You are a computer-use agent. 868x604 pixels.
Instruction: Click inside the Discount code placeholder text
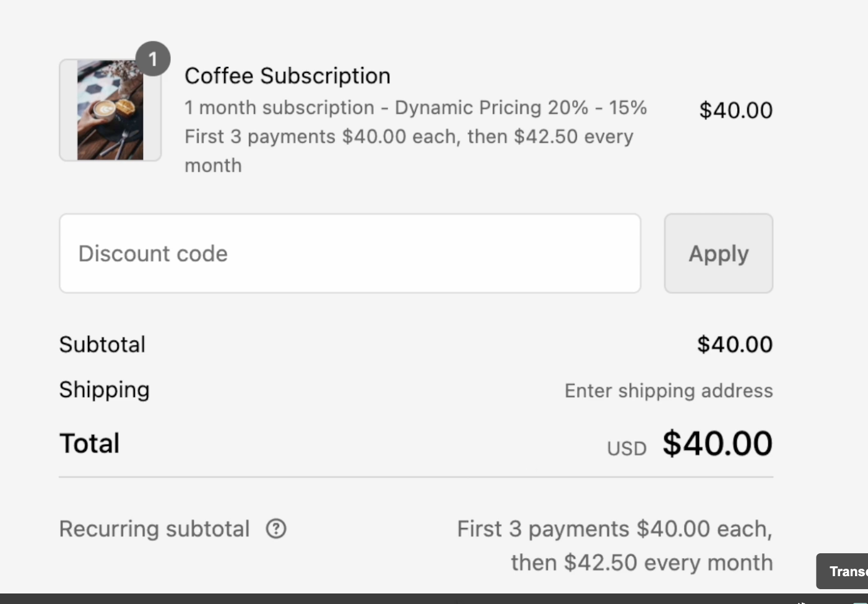point(152,253)
